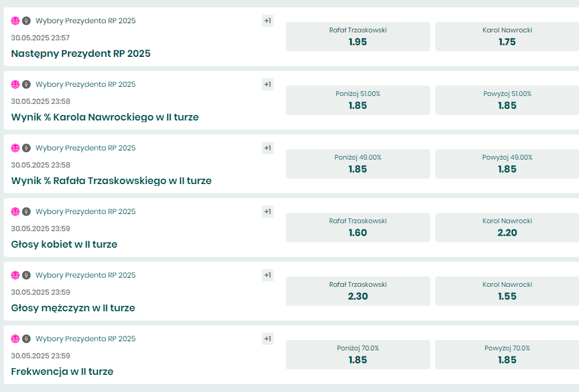This screenshot has width=579, height=392.
Task: Open Frekwencja w II turze event
Action: pos(62,372)
